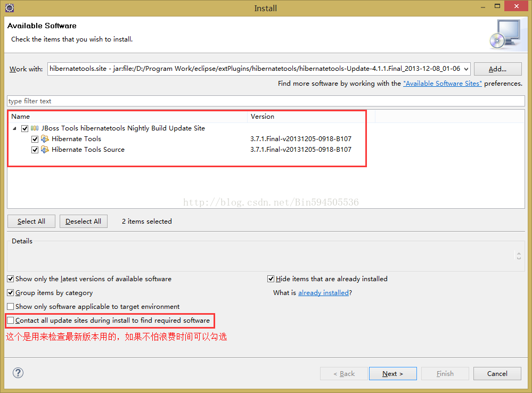Viewport: 532px width, 393px height.
Task: Click the '2 items selected' text
Action: tap(147, 222)
